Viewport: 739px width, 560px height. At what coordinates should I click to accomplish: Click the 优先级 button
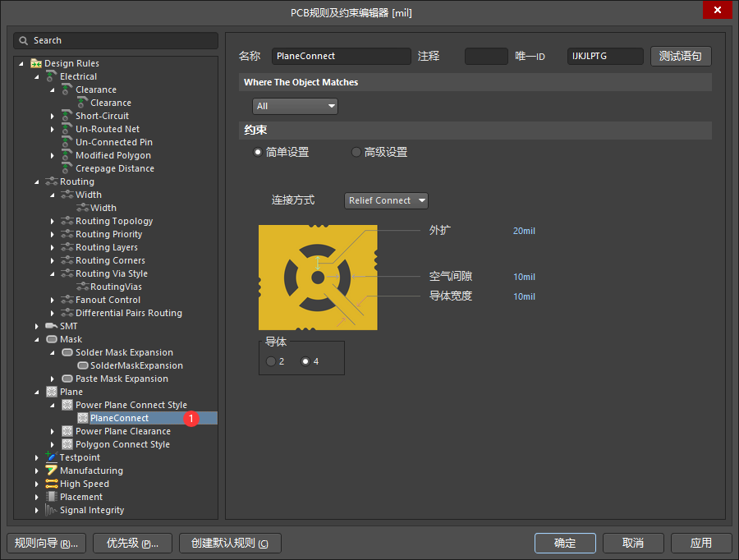coord(132,543)
